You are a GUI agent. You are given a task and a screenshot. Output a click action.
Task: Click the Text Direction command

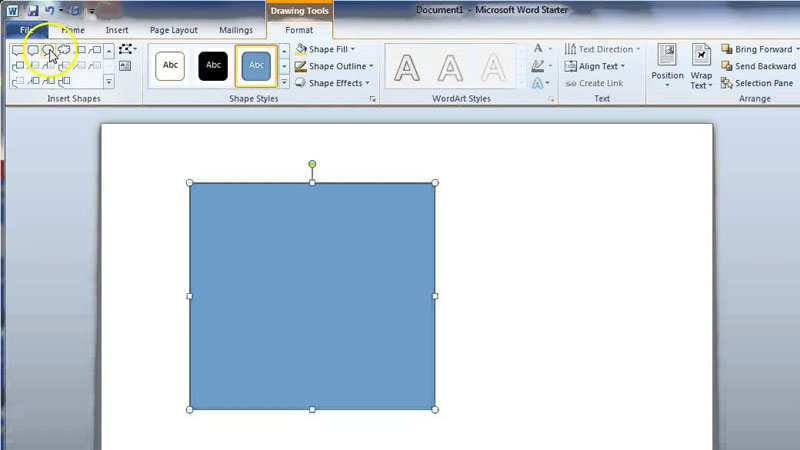(x=602, y=49)
